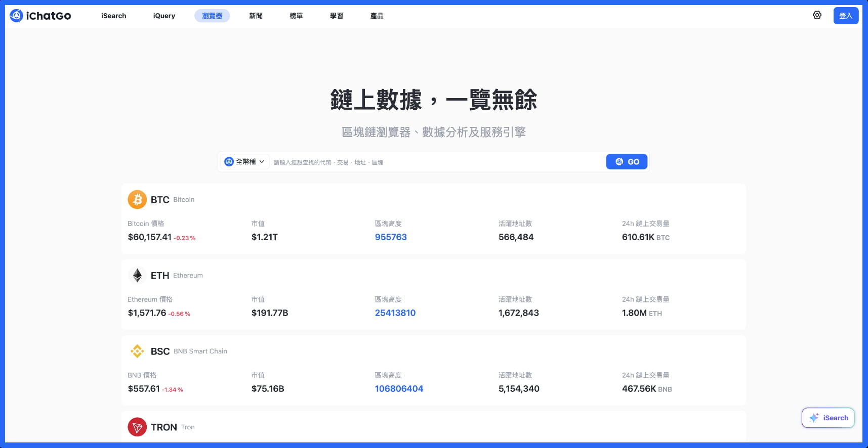
Task: Click the TRON red logo icon
Action: click(x=137, y=427)
